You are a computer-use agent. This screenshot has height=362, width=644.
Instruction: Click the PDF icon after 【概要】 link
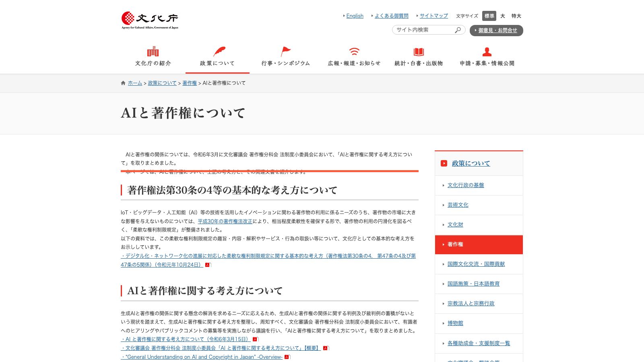point(325,348)
